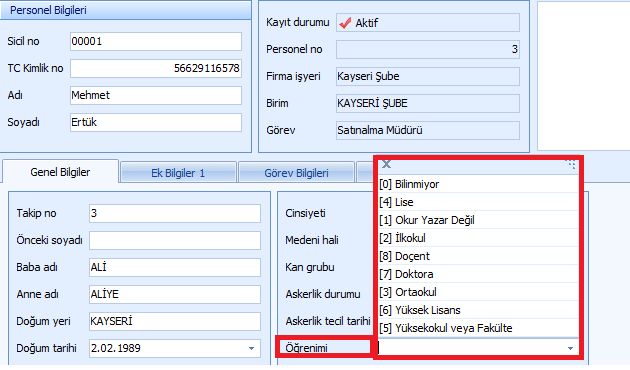Click the Askerlik tecil tarihi label
630x370 pixels.
tap(328, 321)
